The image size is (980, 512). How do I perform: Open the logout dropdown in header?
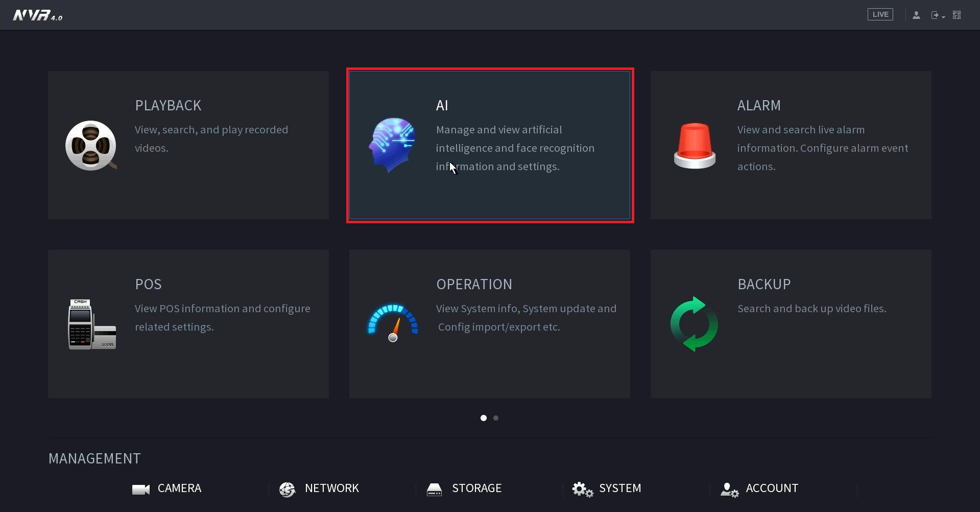click(938, 15)
